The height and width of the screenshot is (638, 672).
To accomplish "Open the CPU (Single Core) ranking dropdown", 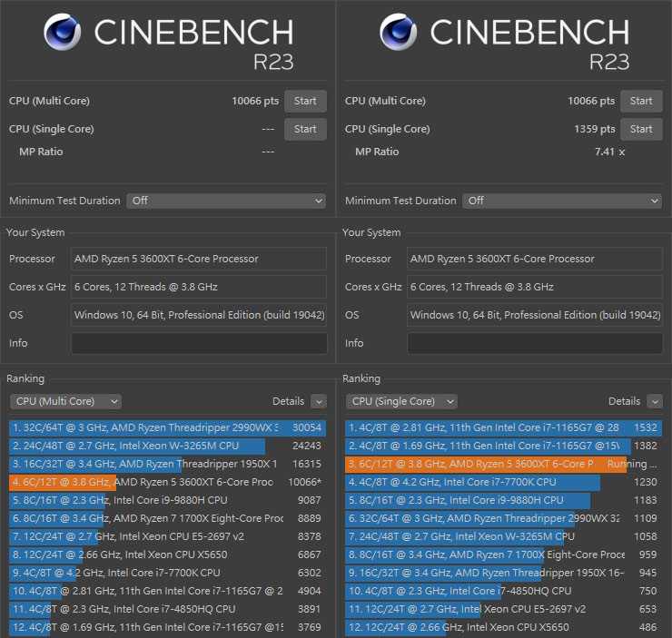I will point(401,402).
